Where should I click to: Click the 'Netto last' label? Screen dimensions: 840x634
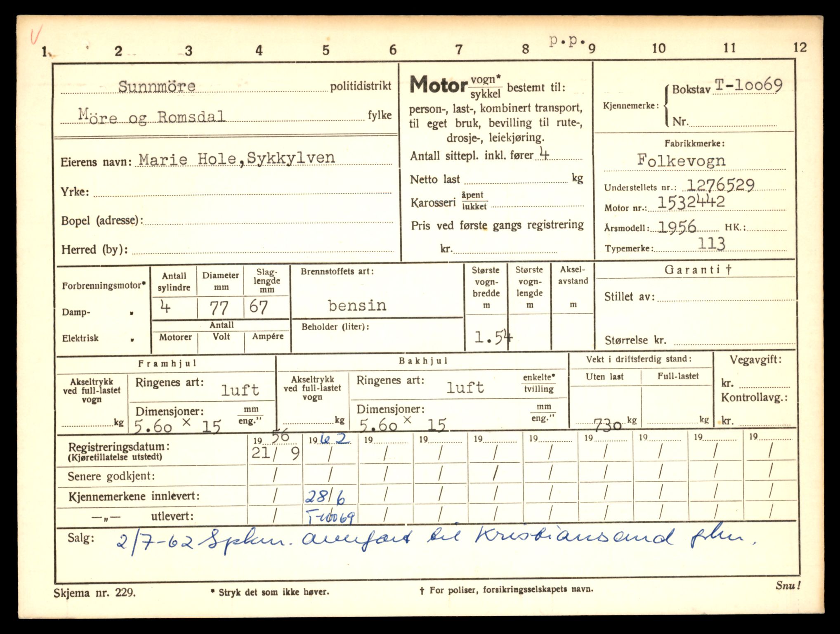pyautogui.click(x=435, y=179)
